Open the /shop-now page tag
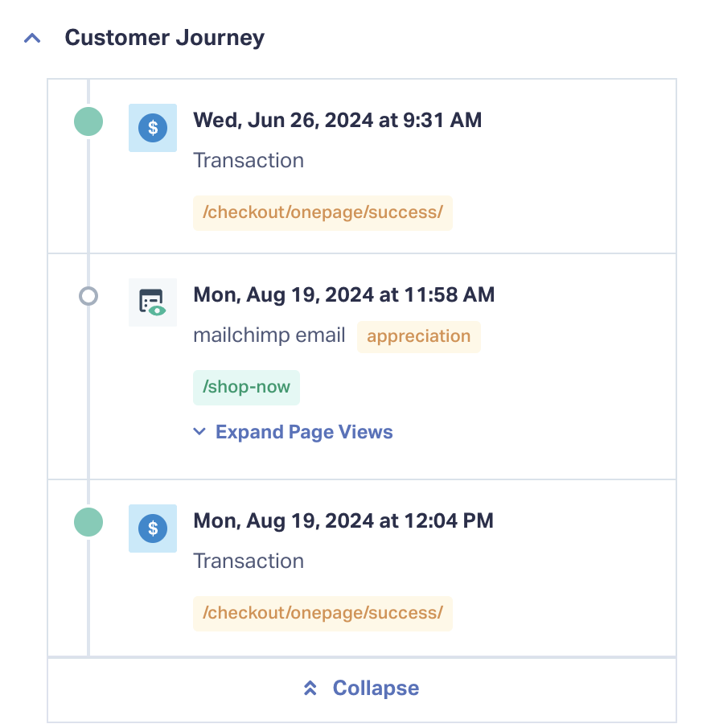 pos(246,387)
